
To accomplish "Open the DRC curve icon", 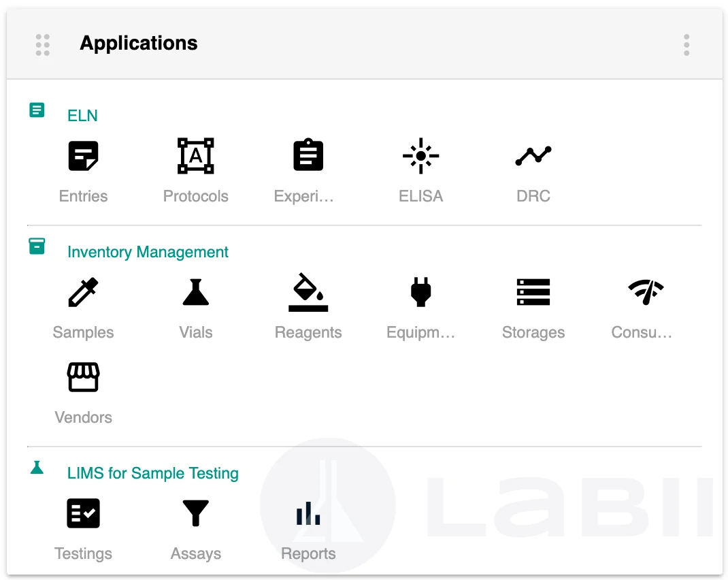I will pyautogui.click(x=533, y=156).
